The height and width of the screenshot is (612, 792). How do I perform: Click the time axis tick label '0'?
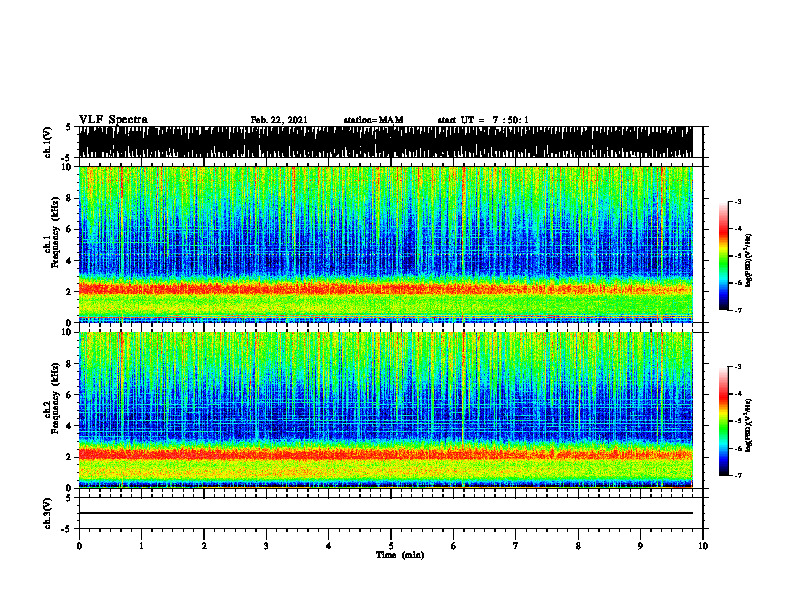point(79,546)
